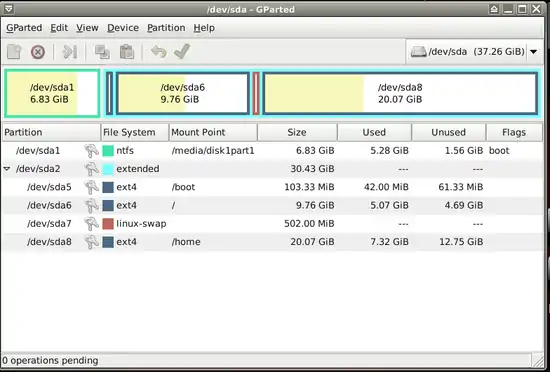
Task: Sort by Partition column header
Action: point(51,133)
